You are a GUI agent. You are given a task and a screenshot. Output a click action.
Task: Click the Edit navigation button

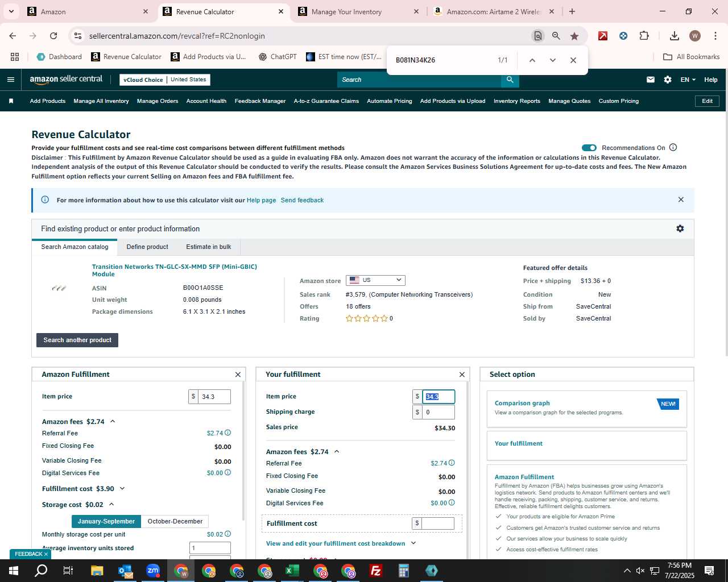tap(708, 101)
